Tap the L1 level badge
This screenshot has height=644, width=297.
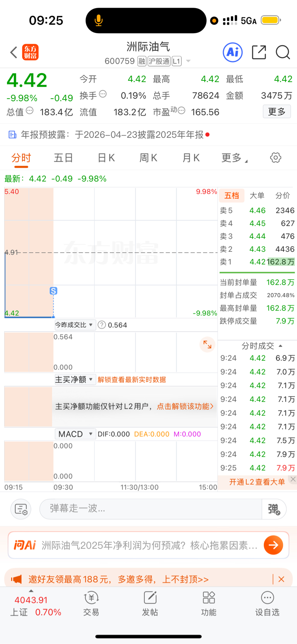tap(177, 61)
